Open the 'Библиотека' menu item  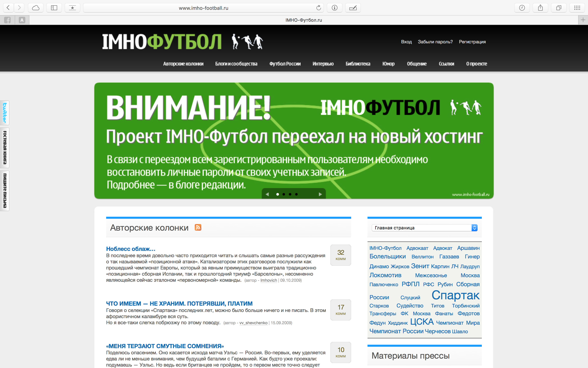[x=358, y=64]
